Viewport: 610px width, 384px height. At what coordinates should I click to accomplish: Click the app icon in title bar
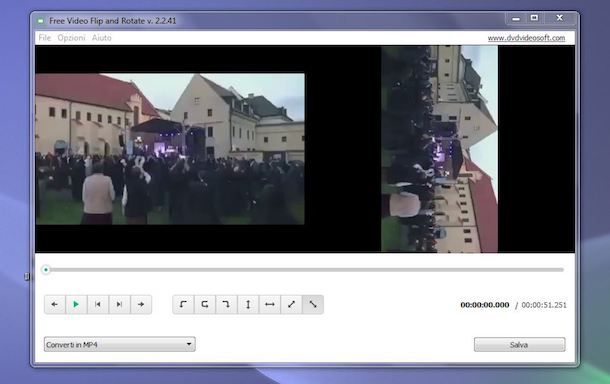[x=41, y=21]
